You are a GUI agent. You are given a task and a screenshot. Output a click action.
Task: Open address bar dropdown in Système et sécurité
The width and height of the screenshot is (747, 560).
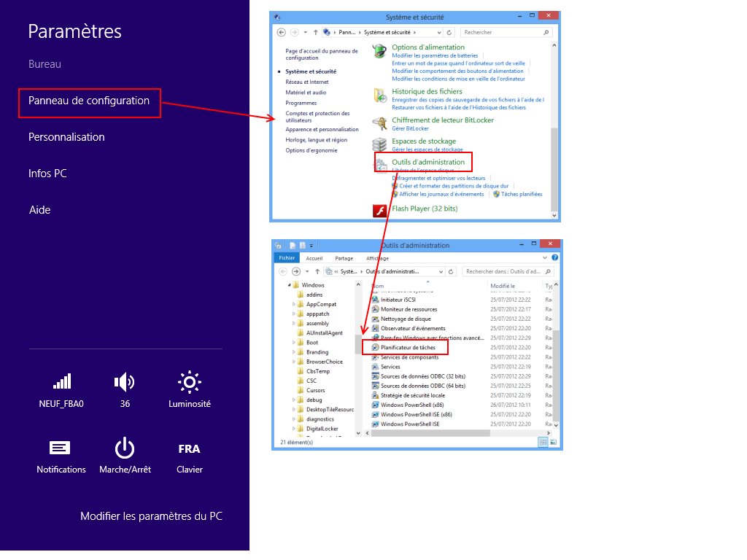pyautogui.click(x=438, y=32)
